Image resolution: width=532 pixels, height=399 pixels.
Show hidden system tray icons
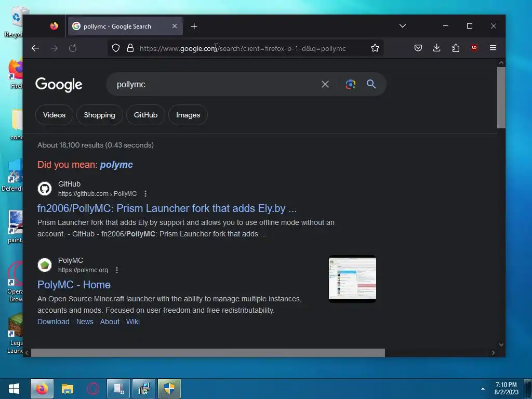(x=483, y=389)
